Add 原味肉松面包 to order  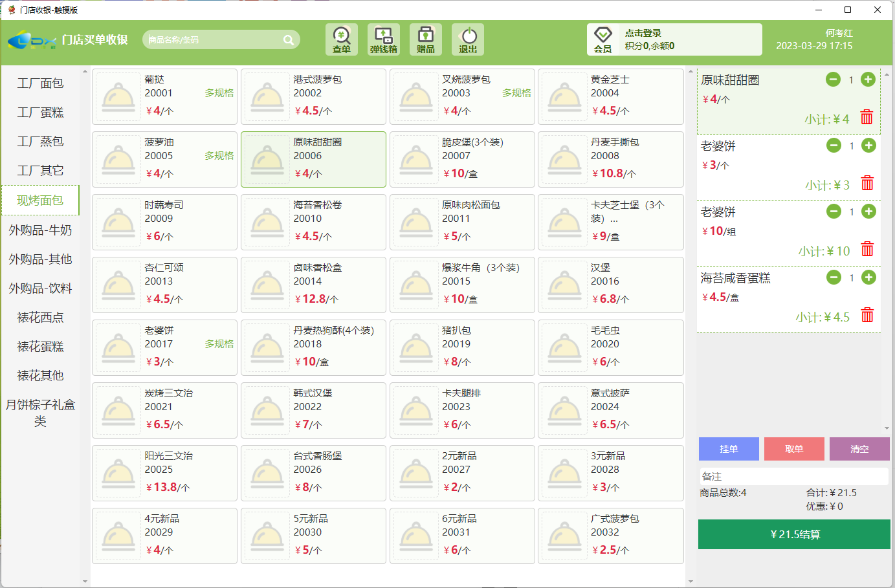462,222
